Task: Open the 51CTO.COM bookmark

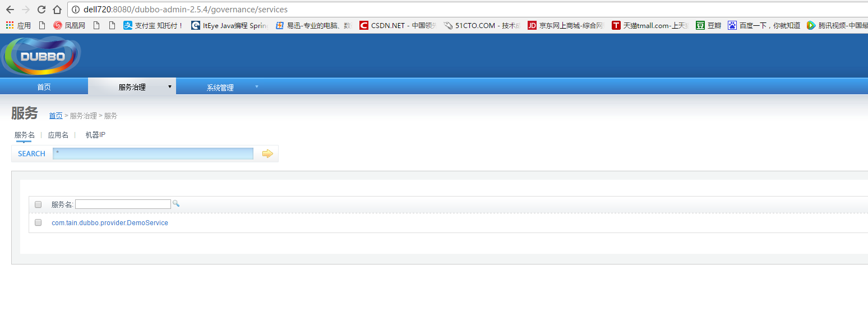Action: click(x=482, y=25)
